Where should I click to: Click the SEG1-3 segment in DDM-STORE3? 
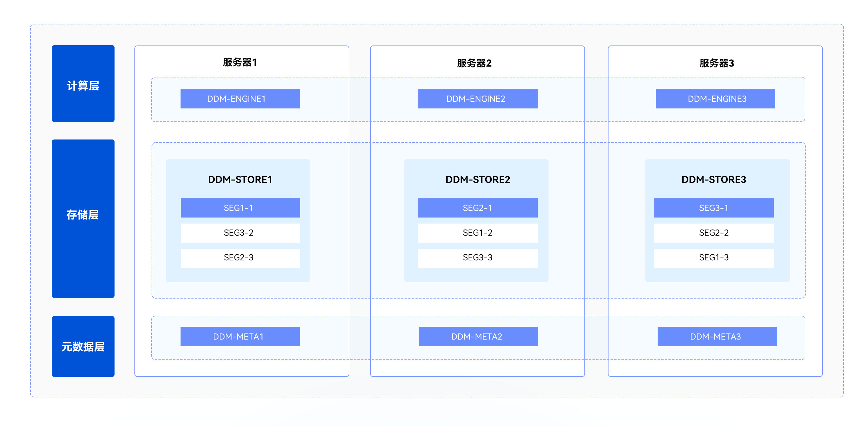coord(714,258)
